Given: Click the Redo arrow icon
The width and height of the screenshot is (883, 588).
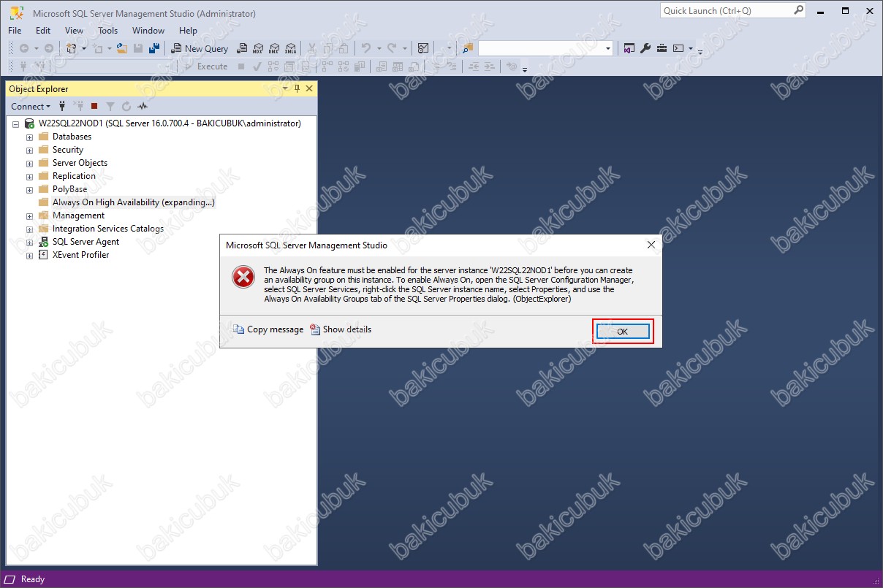Looking at the screenshot, I should (x=392, y=48).
